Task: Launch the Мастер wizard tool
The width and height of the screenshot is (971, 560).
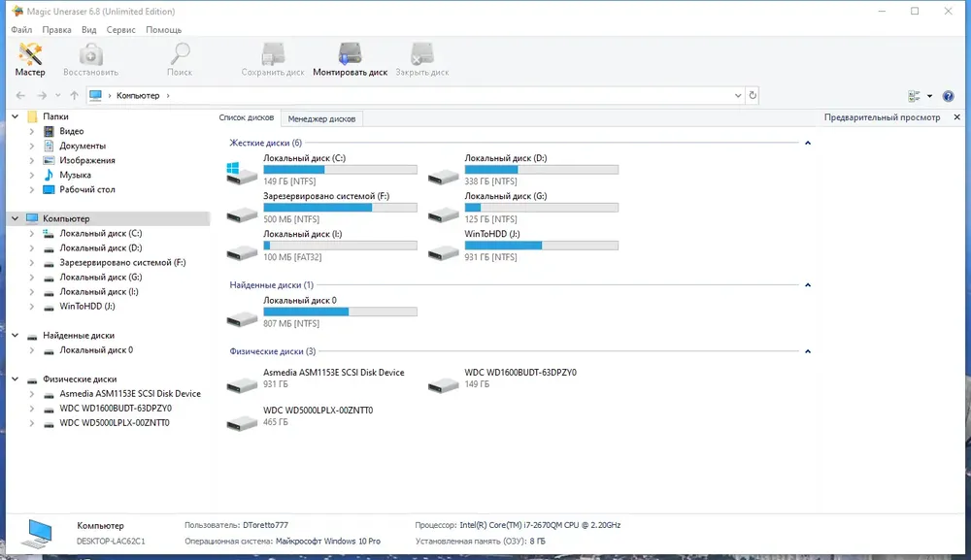Action: click(30, 59)
